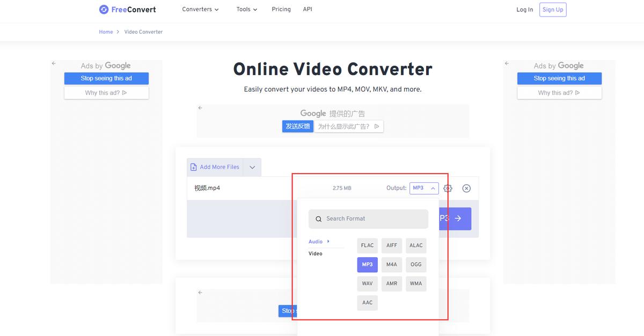Click Log In link
This screenshot has width=644, height=336.
coord(525,10)
